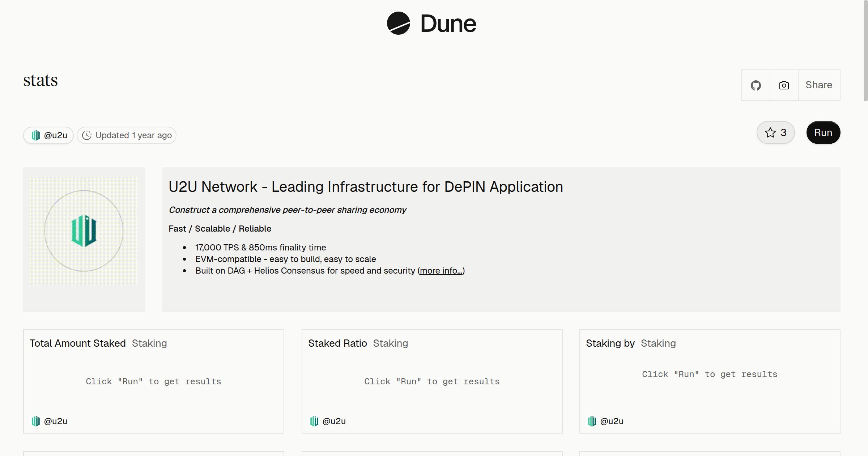Click u2u avatar icon in Total Amount Staked card
The width and height of the screenshot is (868, 456).
(35, 421)
